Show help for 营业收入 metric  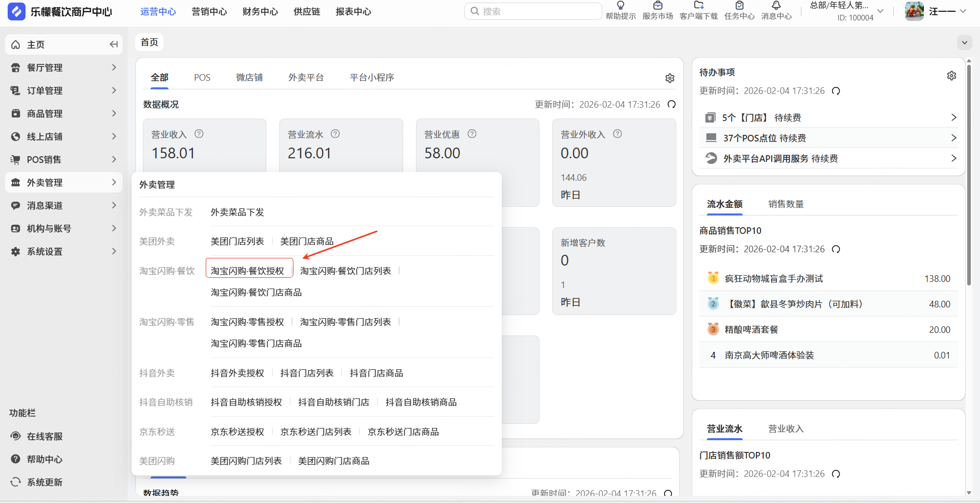coord(199,134)
